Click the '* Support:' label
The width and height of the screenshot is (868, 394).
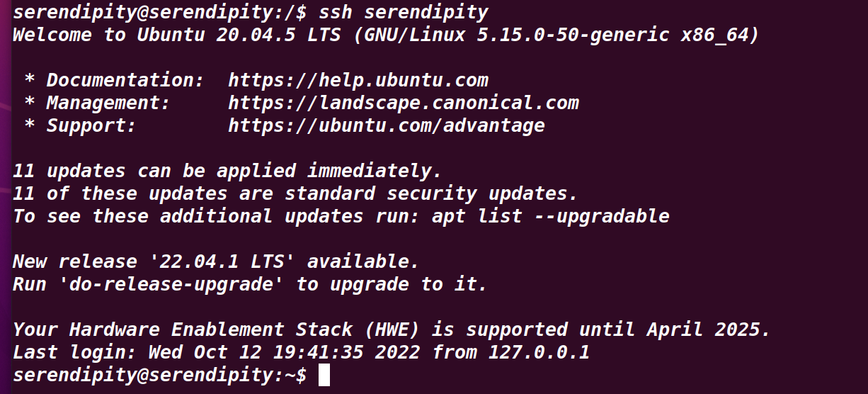80,126
